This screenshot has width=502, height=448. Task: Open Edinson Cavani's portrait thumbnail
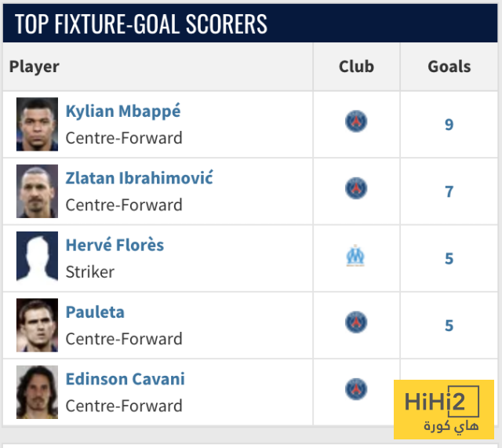click(37, 392)
